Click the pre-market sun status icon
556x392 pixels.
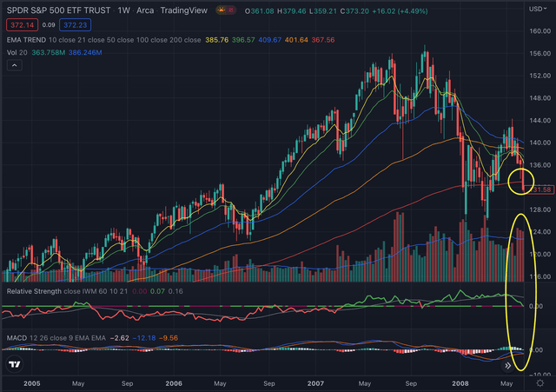(x=222, y=10)
